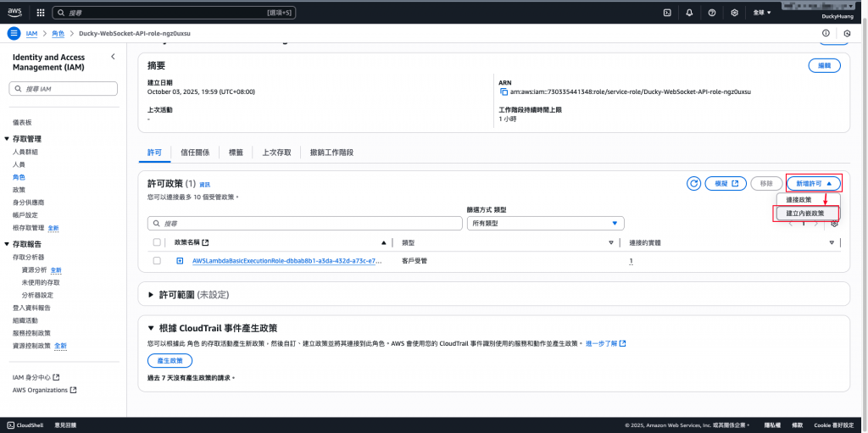Open the 新增許可 dropdown button

click(813, 183)
